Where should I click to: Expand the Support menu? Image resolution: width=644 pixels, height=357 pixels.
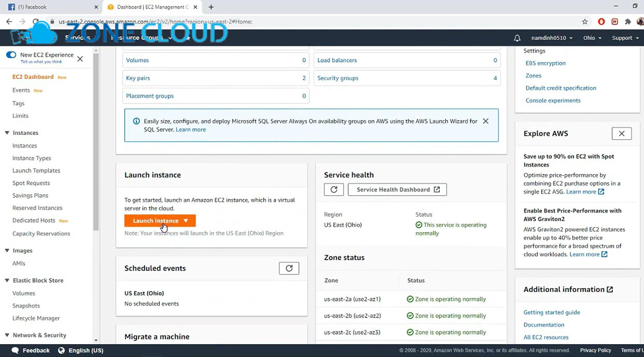(625, 38)
